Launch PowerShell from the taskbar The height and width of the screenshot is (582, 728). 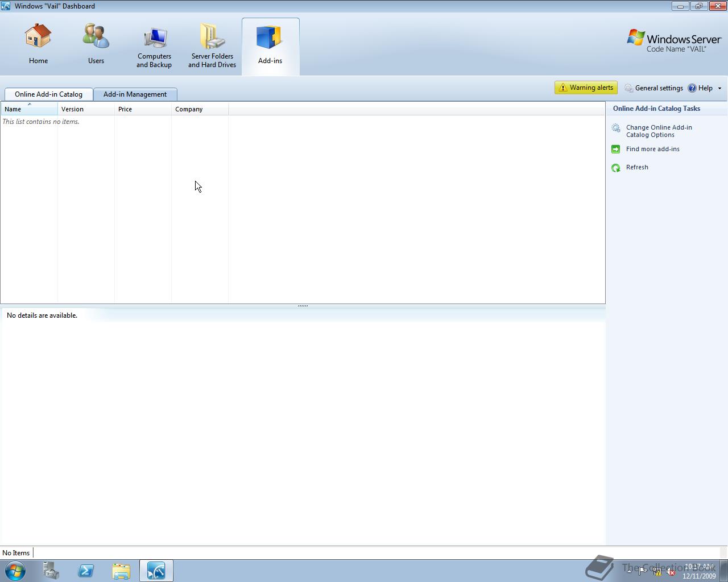tap(86, 571)
